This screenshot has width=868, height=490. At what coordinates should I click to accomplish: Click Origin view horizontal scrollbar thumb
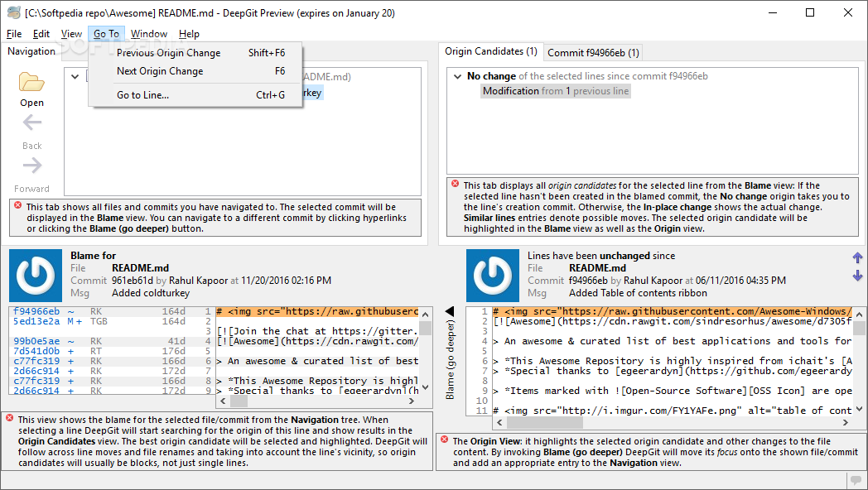[544, 422]
